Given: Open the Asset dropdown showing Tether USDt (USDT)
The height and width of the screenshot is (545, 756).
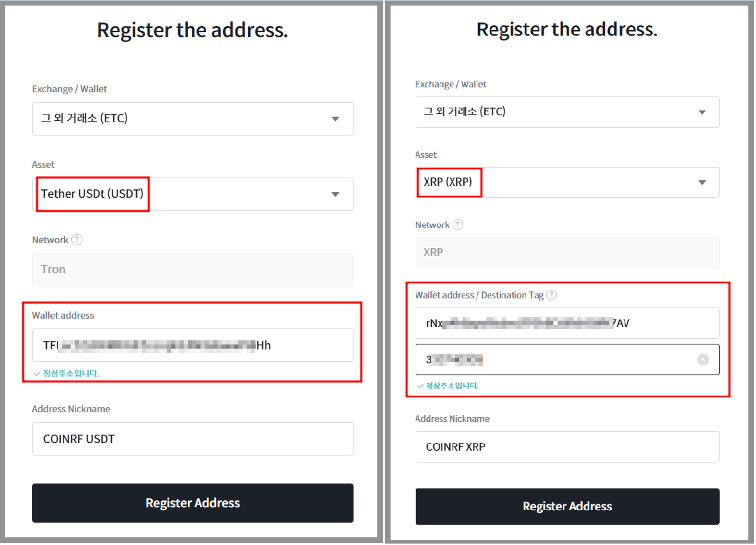Looking at the screenshot, I should click(192, 194).
